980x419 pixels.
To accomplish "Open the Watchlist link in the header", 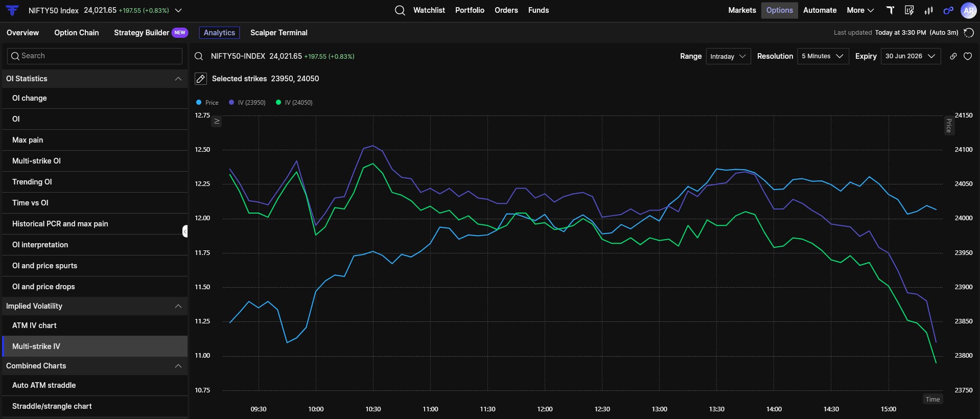I will (x=429, y=10).
